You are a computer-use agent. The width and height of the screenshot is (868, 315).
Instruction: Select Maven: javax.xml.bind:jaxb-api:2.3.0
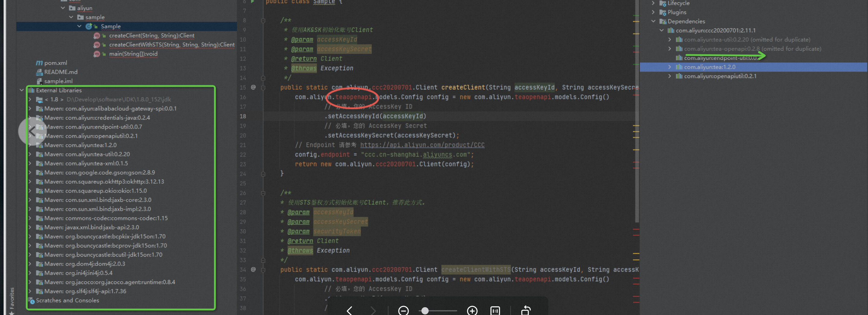pos(92,227)
